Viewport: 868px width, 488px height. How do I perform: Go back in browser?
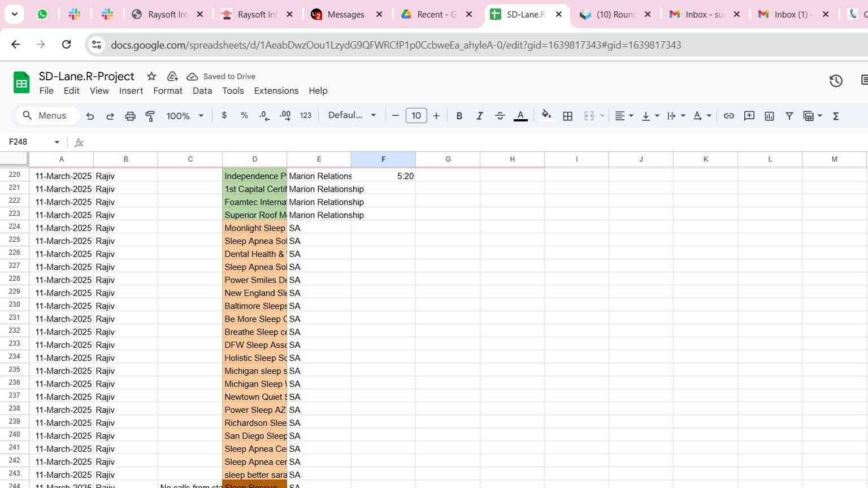(x=16, y=44)
